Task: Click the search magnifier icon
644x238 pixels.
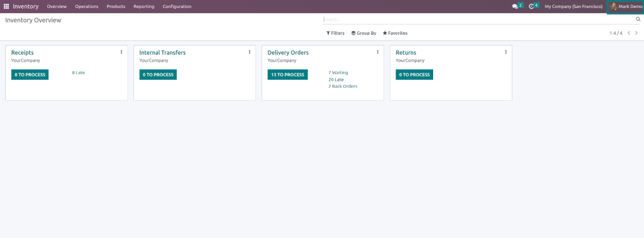Action: click(x=638, y=19)
